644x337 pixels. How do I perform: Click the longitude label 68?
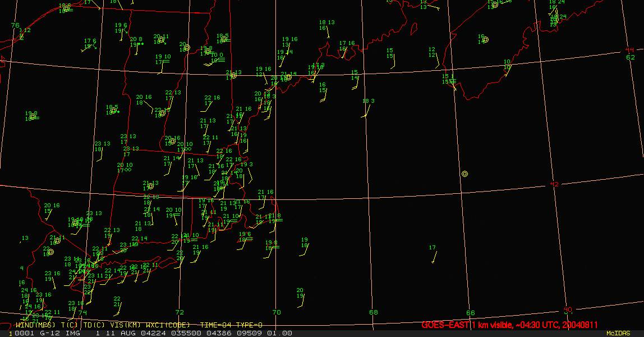click(x=374, y=312)
